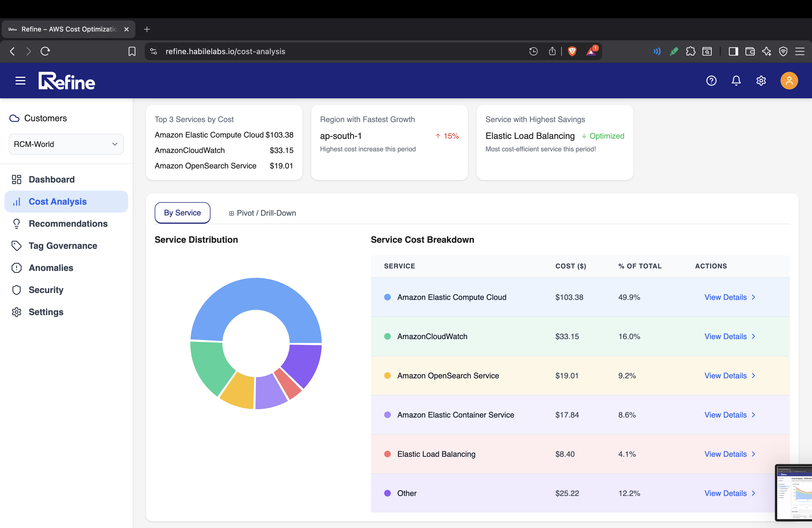Expand Amazon OpenSearch Service details chevron
This screenshot has width=812, height=528.
pyautogui.click(x=753, y=376)
